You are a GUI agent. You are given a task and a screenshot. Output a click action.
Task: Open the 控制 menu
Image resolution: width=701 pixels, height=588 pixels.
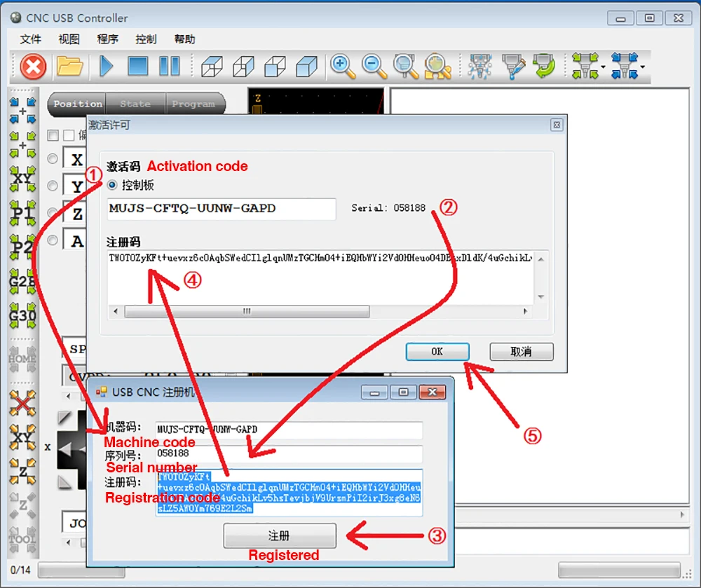147,39
